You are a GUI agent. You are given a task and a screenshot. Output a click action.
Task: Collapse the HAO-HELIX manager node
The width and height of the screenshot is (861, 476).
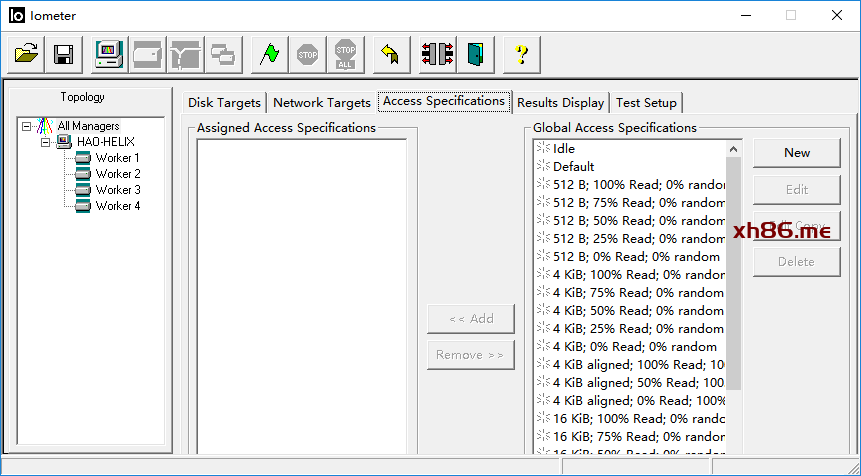point(46,142)
